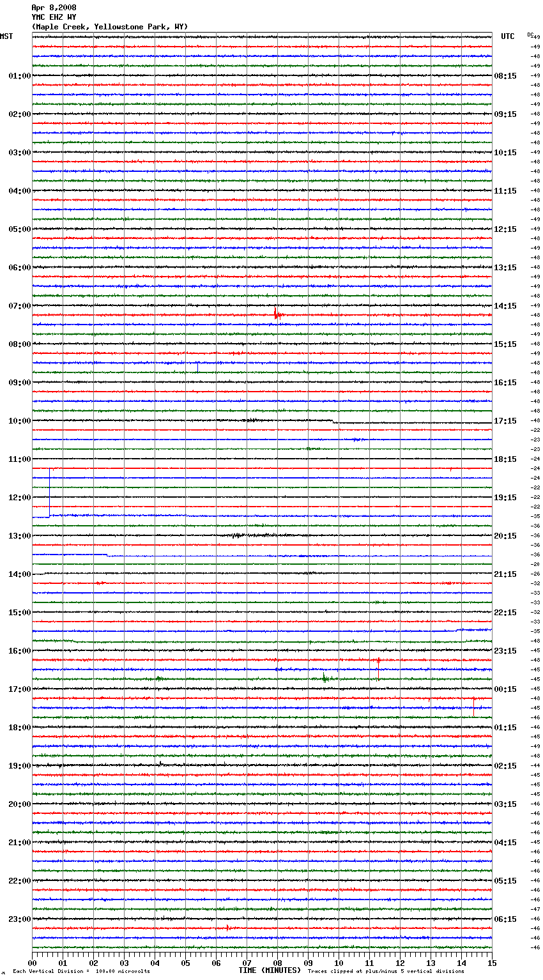Click the 05:15 UTC time label

(505, 881)
